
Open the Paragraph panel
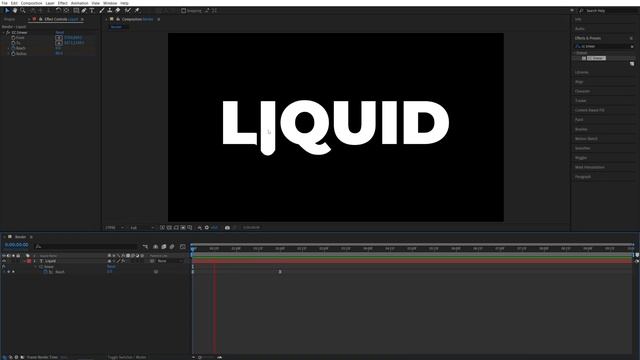click(x=583, y=177)
